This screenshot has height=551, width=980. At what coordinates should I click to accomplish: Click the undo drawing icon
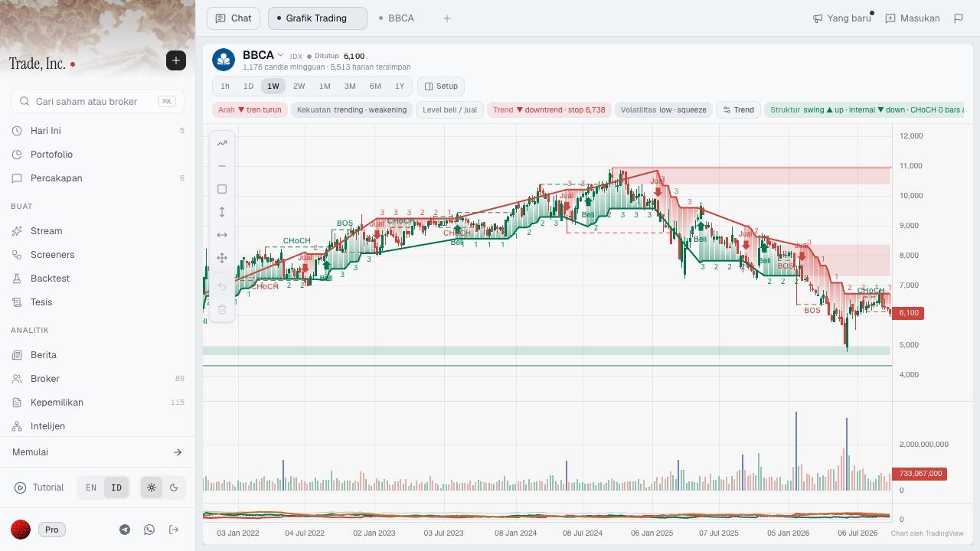[x=222, y=286]
